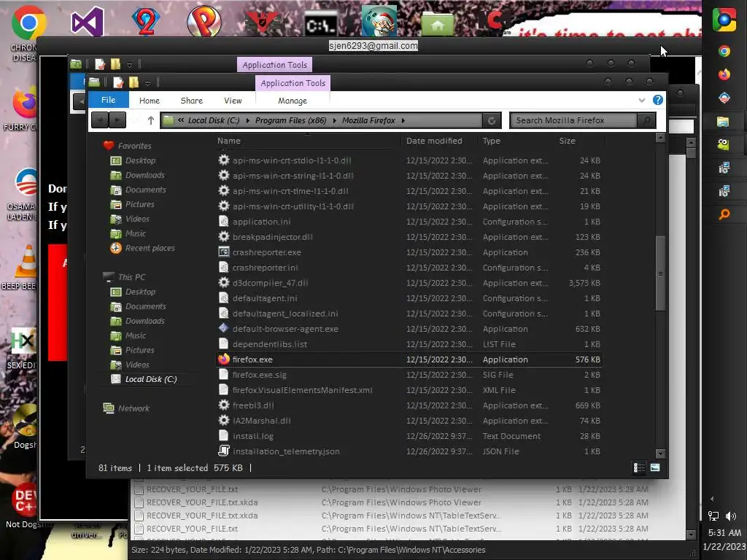Click orange magnifier icon in right dock
The height and width of the screenshot is (560, 747).
tap(724, 214)
